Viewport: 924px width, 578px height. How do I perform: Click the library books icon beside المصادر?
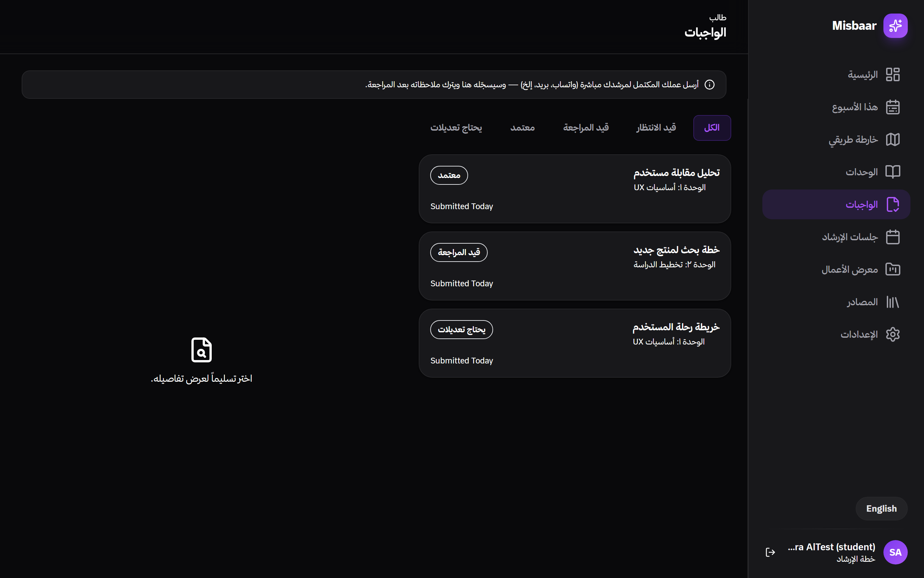(x=892, y=302)
